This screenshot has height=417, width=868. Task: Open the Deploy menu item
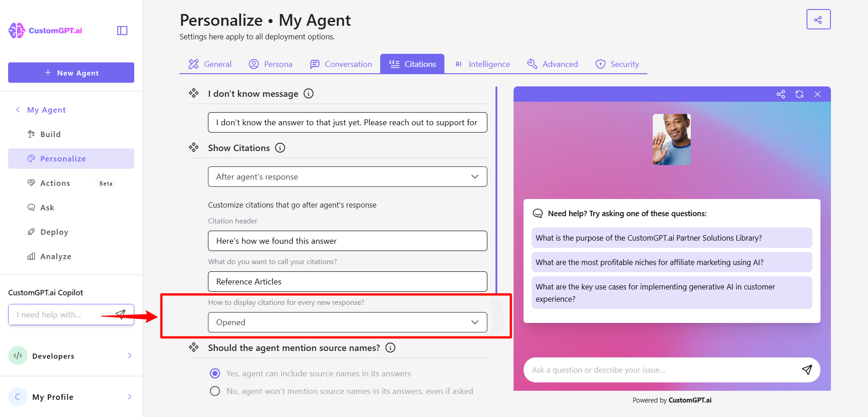[x=71, y=232]
